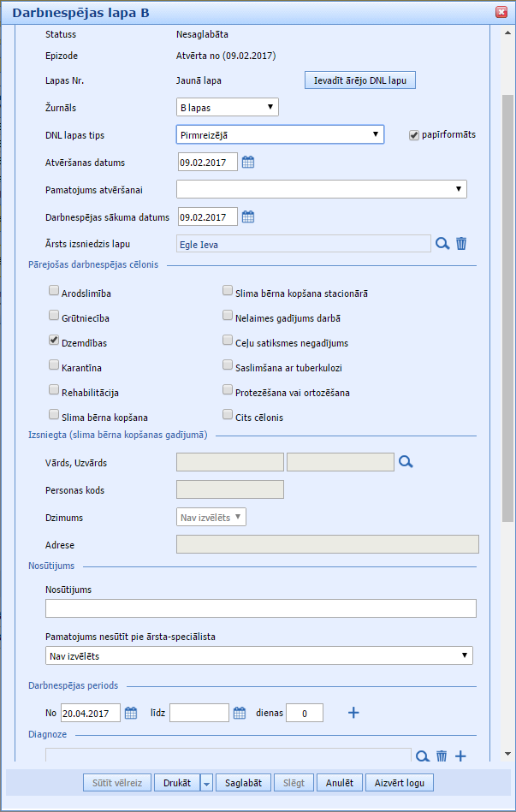516x812 pixels.
Task: Search person by Vārds, Uzvārds
Action: pos(406,462)
